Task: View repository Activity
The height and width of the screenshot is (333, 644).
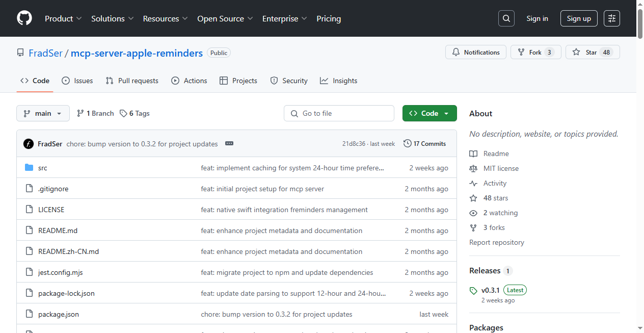Action: pos(488,183)
